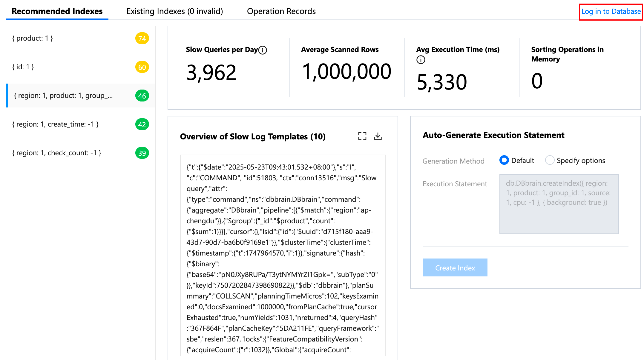
Task: Select the { product: 1 } recommended index
Action: coord(33,38)
